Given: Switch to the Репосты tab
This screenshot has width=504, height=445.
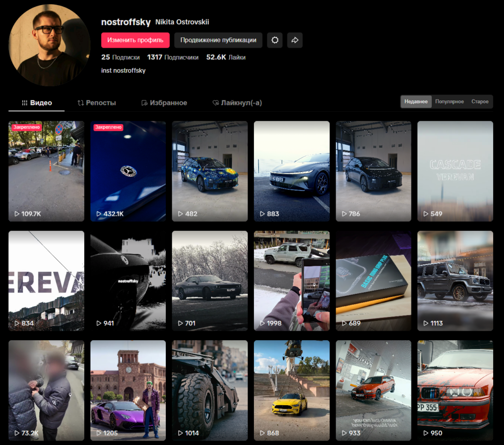Looking at the screenshot, I should [96, 103].
